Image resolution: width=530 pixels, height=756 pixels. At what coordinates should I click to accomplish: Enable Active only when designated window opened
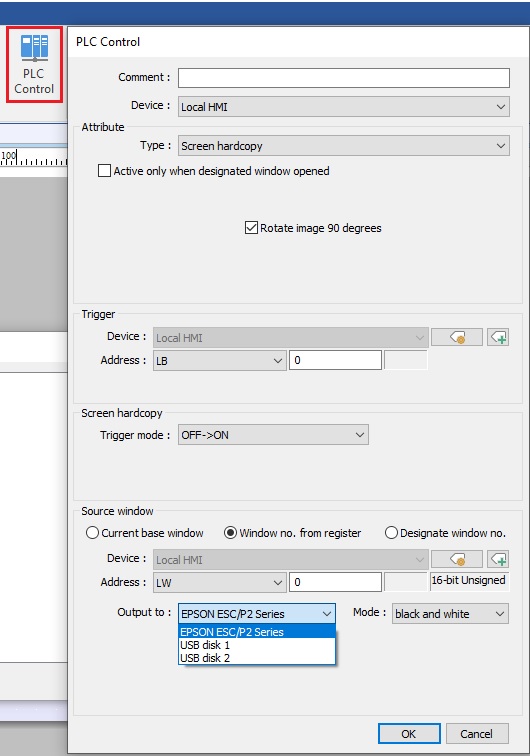tap(104, 171)
